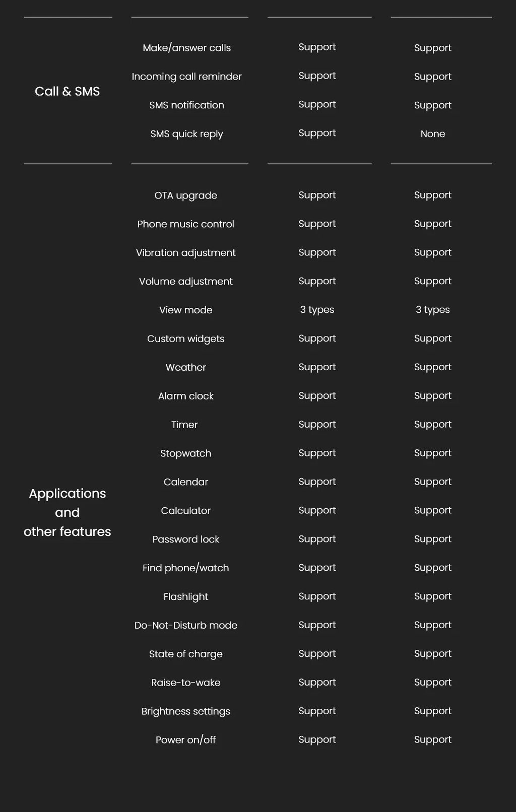
Task: Click the 'Brightness settings' feature label
Action: click(x=185, y=712)
